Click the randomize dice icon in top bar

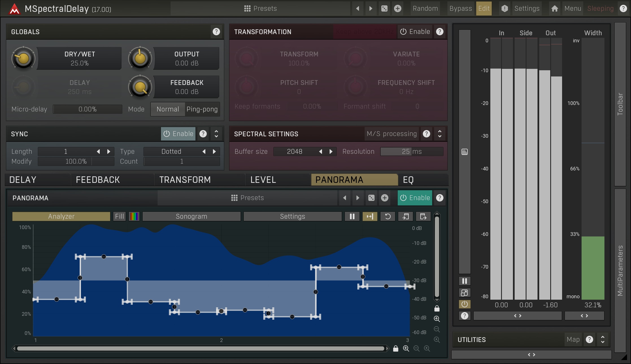coord(384,8)
